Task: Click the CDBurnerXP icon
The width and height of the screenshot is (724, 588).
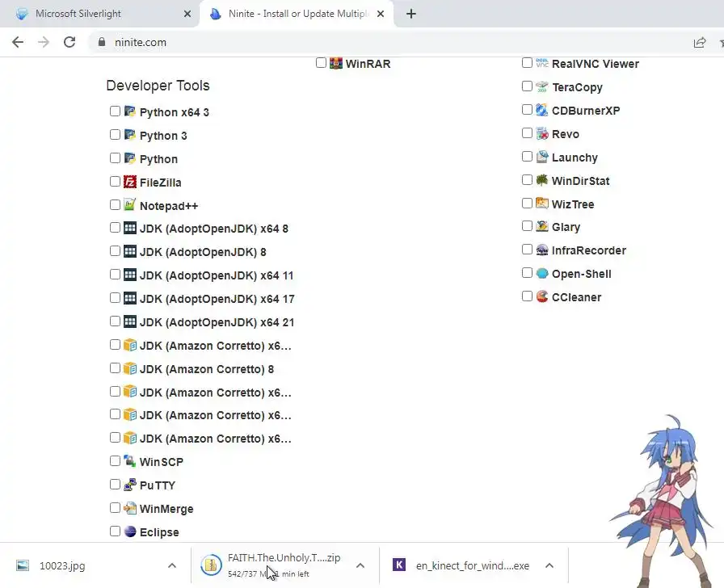Action: [542, 110]
